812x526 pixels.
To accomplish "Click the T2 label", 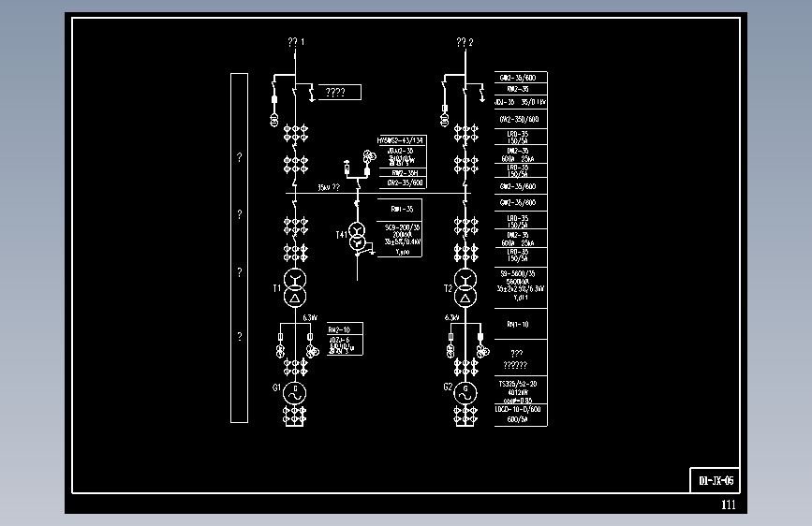I will (448, 288).
